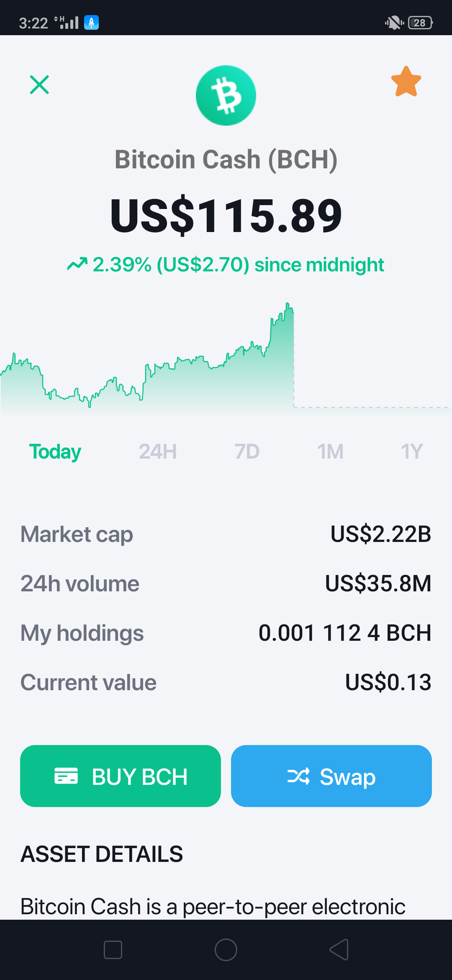Image resolution: width=452 pixels, height=980 pixels.
Task: Tap the Android home circle button
Action: pos(226,950)
